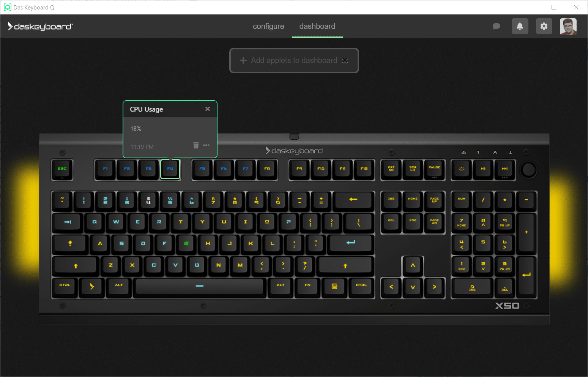Select the brightness key on keyboard
The image size is (588, 377).
pyautogui.click(x=462, y=169)
